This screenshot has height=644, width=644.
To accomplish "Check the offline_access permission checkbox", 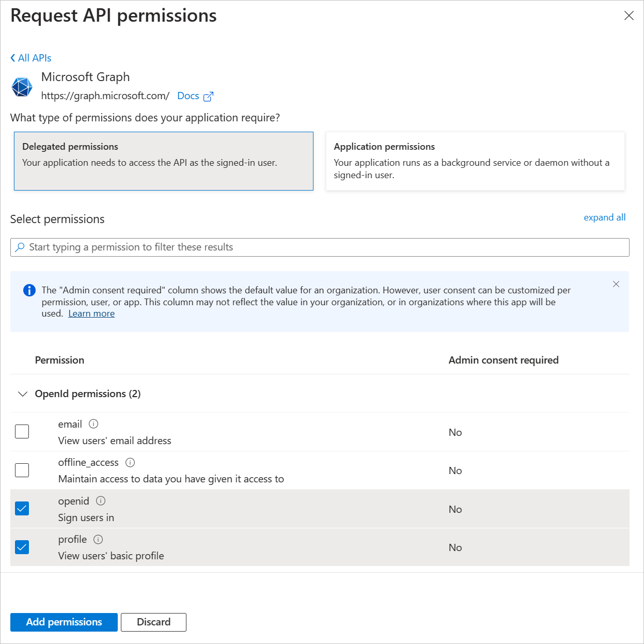I will (22, 470).
